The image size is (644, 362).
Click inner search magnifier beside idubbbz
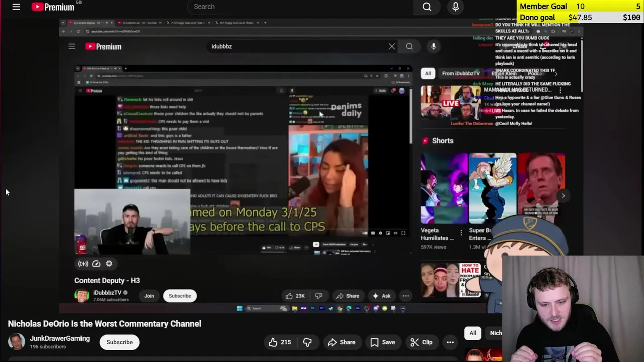click(409, 46)
